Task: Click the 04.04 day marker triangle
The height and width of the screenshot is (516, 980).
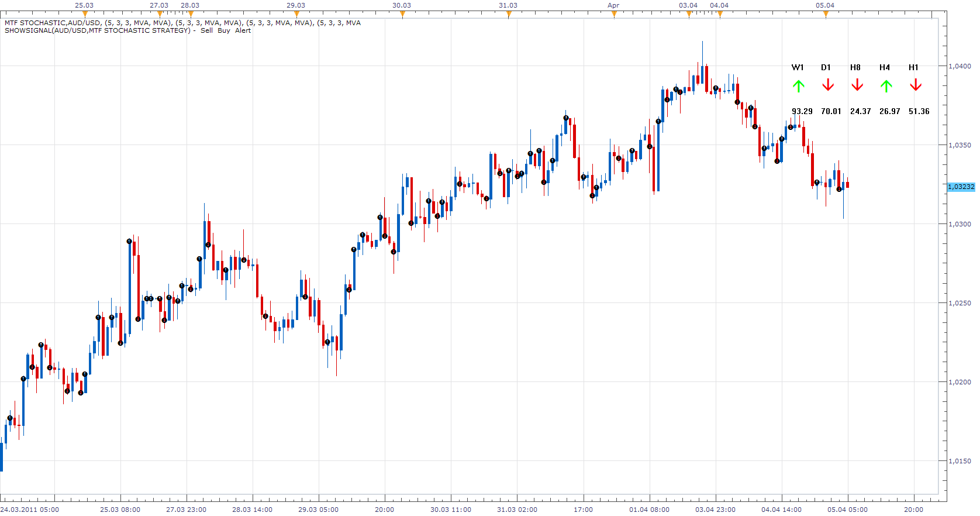Action: pos(720,14)
